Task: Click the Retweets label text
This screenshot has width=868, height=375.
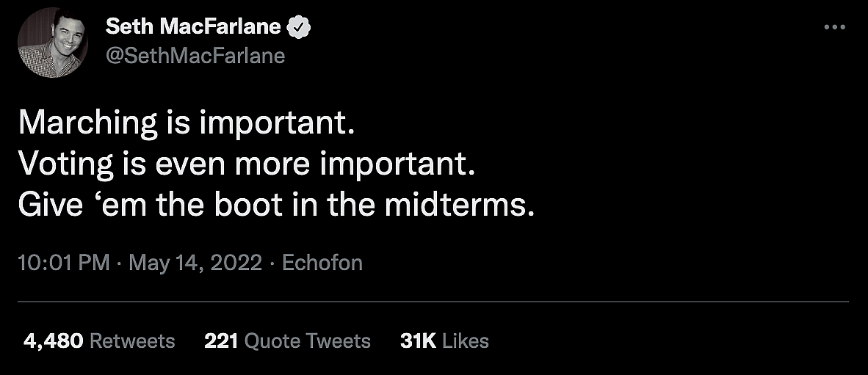Action: coord(132,341)
